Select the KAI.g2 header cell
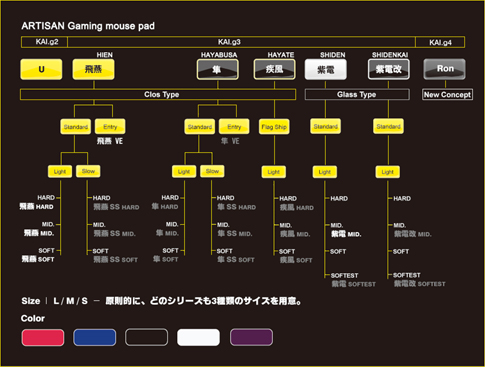This screenshot has width=485, height=367. 44,42
